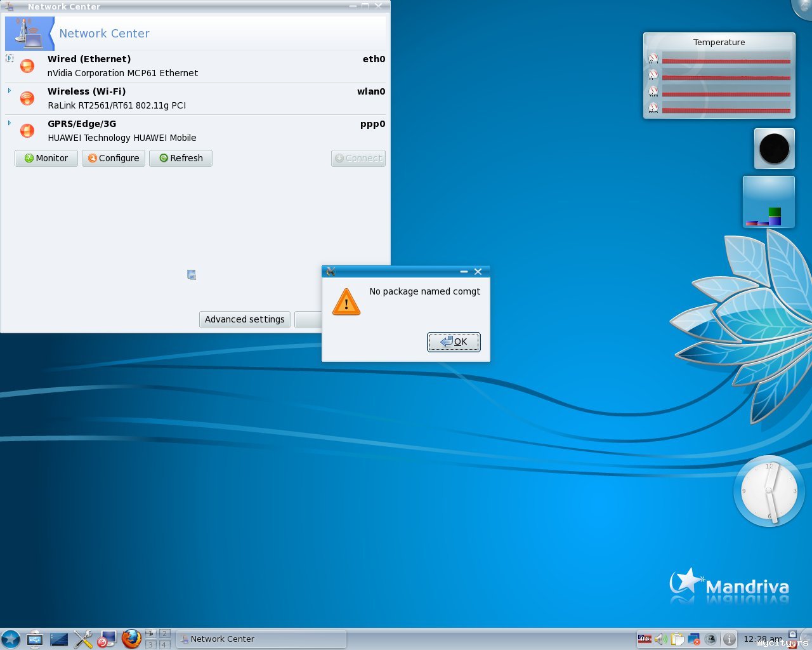Click the first Temperature sensor gauge icon
This screenshot has width=812, height=650.
[653, 58]
